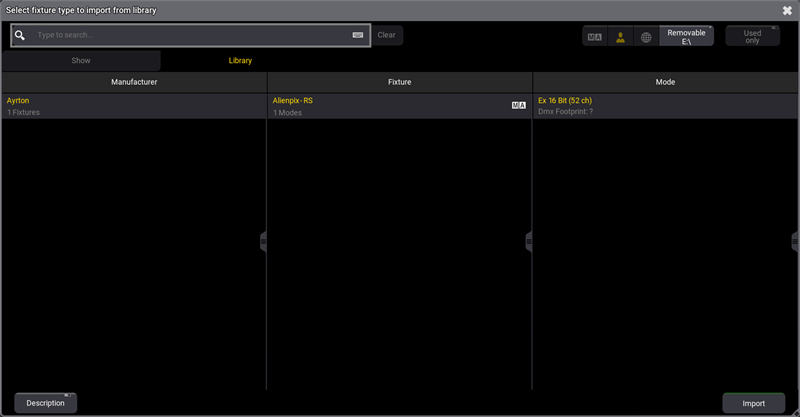
Task: Select the MA library source icon
Action: [x=595, y=36]
